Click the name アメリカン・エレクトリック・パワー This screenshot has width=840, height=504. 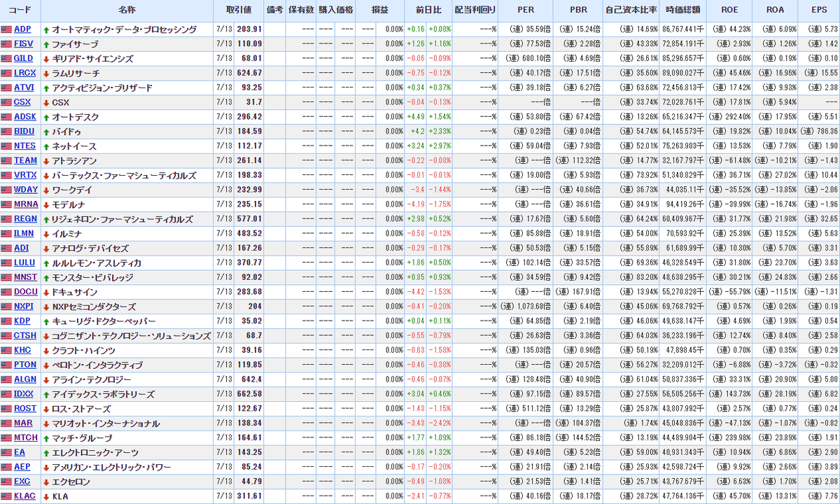click(x=111, y=467)
